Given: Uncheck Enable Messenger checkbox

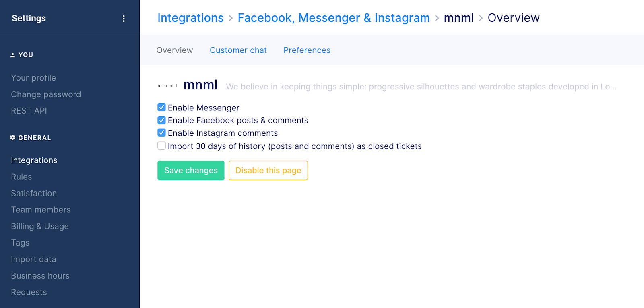Looking at the screenshot, I should pyautogui.click(x=161, y=107).
